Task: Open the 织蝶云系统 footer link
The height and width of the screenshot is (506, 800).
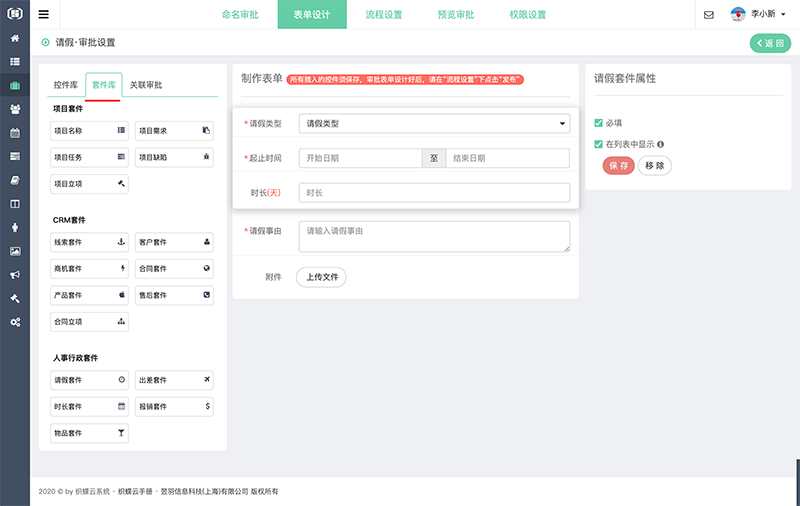Action: (x=92, y=491)
